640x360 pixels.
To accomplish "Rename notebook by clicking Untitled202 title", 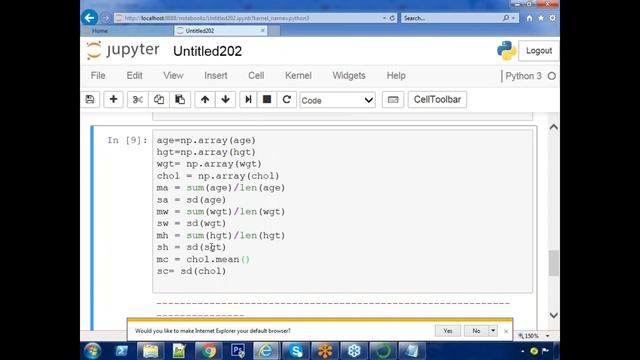I will [207, 51].
